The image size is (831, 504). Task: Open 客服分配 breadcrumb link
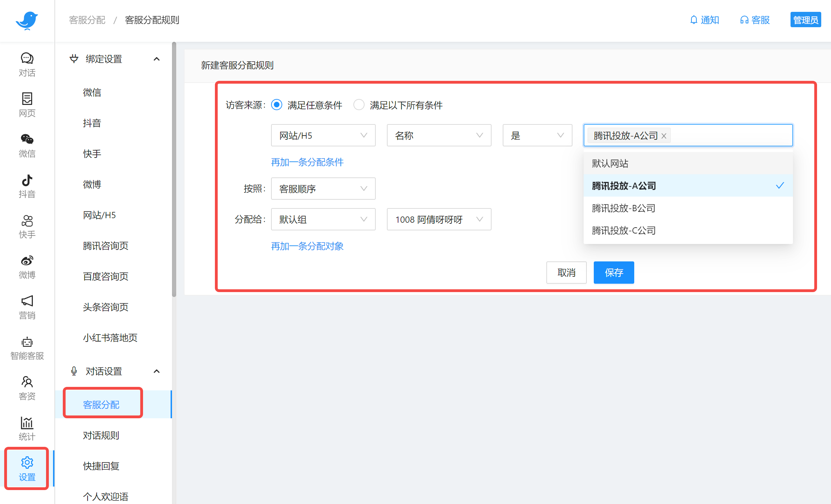(x=87, y=20)
